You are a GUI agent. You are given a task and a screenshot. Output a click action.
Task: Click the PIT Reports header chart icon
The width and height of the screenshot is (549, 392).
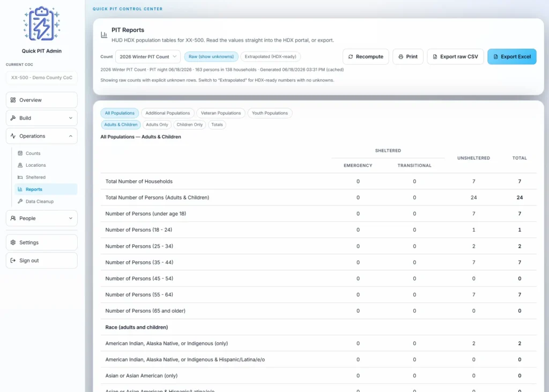point(104,35)
